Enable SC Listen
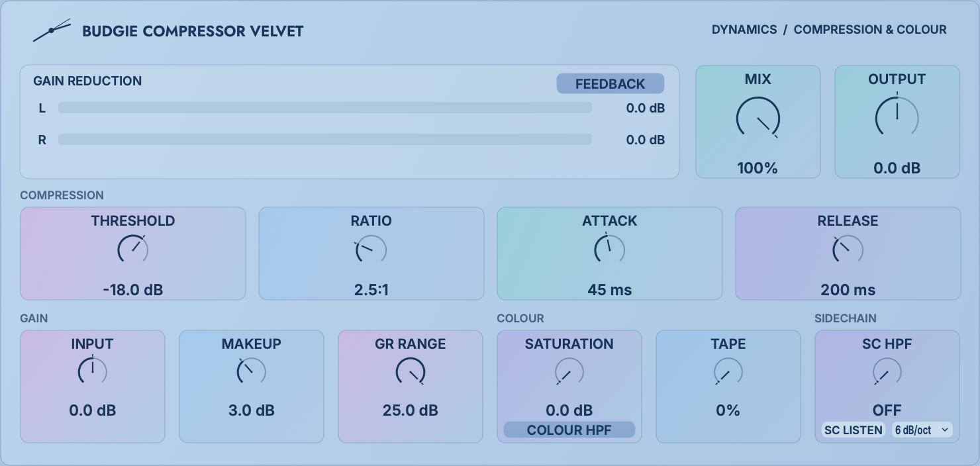Screen dimensions: 980x466 [854, 430]
